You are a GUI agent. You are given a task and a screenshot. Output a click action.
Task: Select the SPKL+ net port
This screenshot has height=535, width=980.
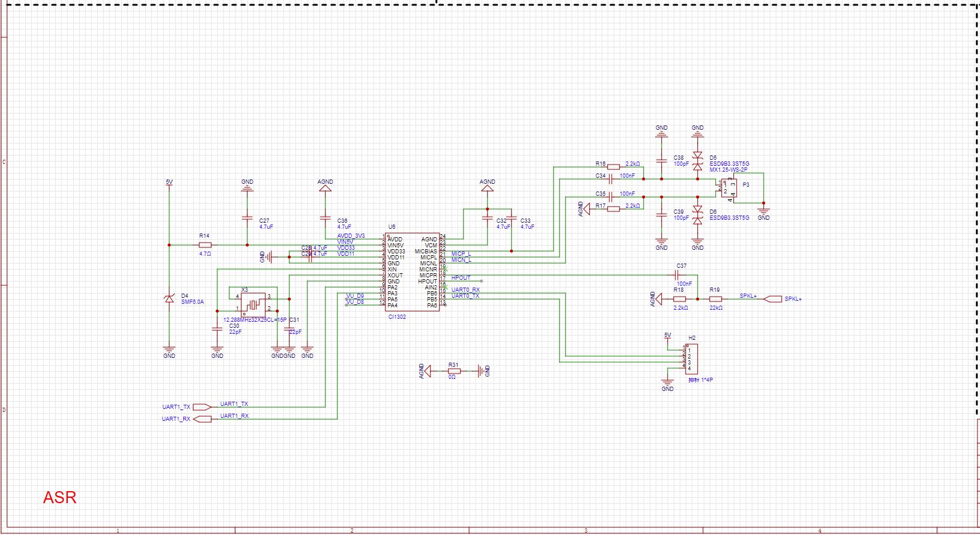coord(773,299)
